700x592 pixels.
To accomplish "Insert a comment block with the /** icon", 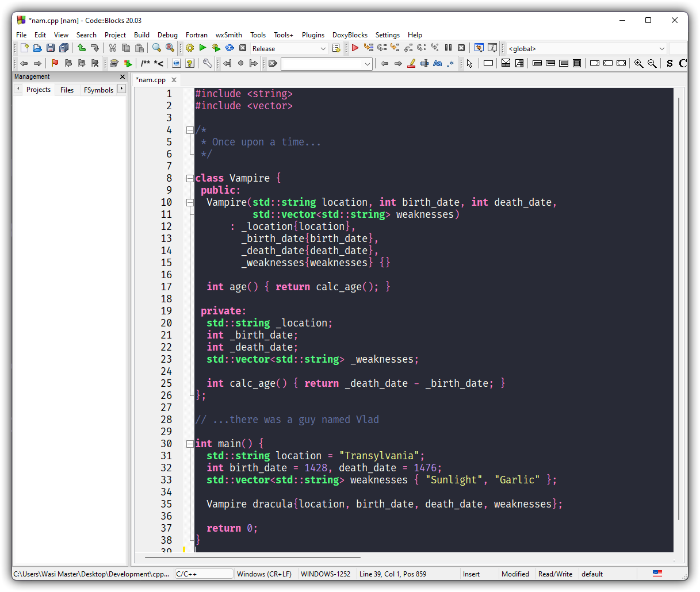I will [145, 63].
